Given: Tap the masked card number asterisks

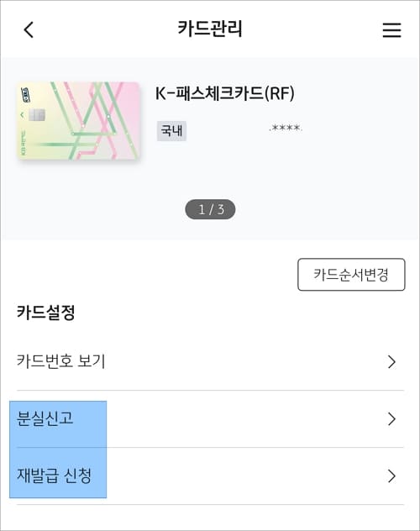Looking at the screenshot, I should tap(286, 128).
